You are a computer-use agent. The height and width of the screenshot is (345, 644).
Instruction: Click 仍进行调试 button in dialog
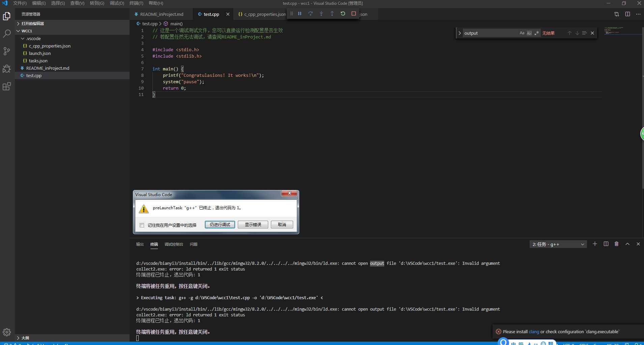coord(220,225)
